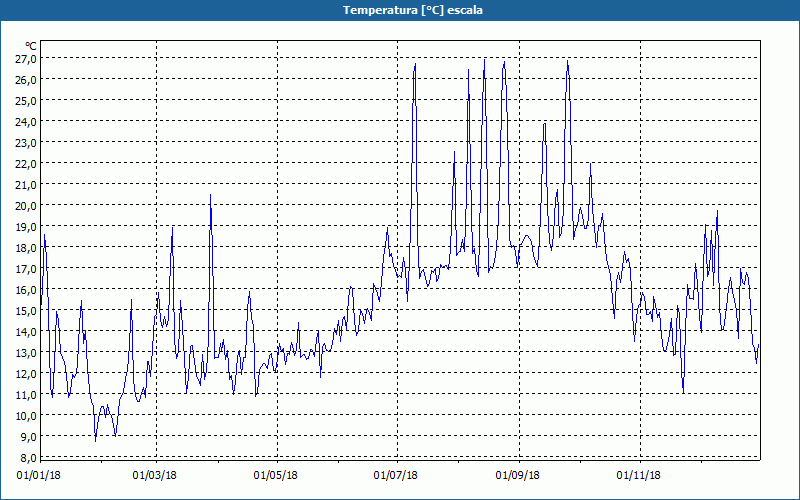The image size is (800, 500).
Task: Click the 01/11/18 date label
Action: [x=638, y=476]
